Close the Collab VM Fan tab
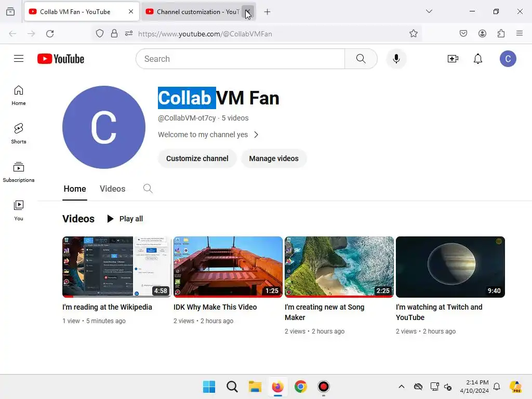Viewport: 532px width, 399px height. [x=131, y=11]
